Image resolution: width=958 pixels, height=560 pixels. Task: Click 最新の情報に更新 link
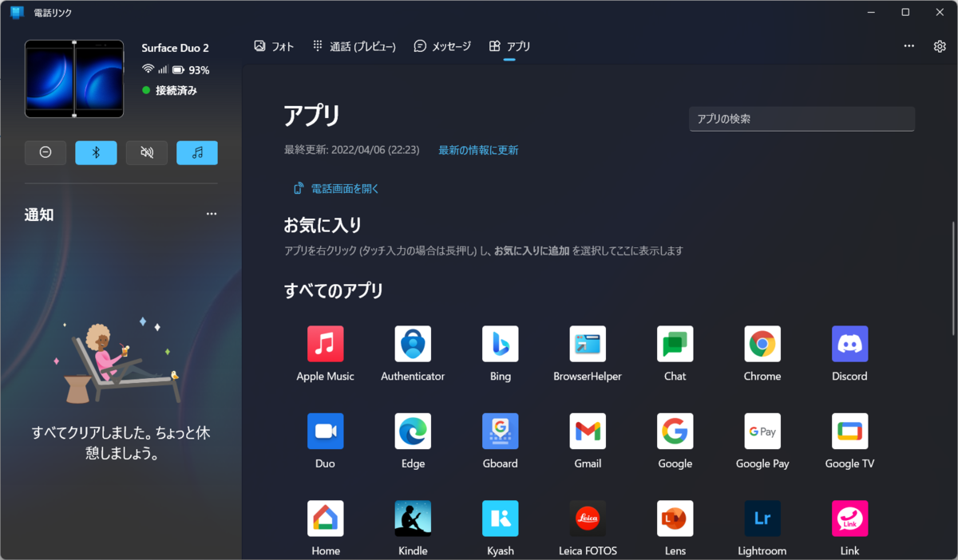click(478, 150)
